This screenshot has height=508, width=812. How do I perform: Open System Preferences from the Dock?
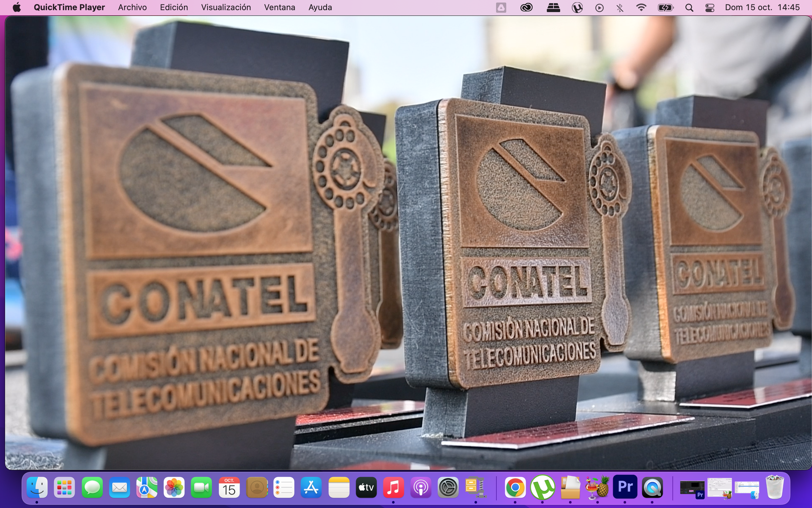(448, 487)
